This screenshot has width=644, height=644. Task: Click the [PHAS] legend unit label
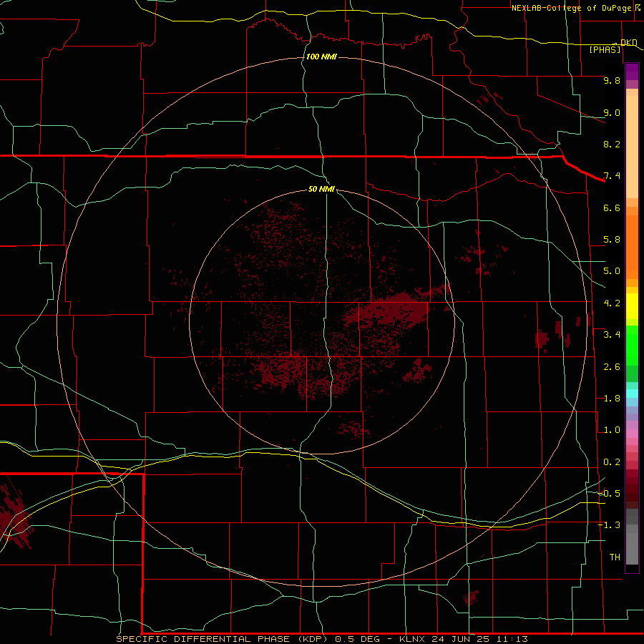(x=605, y=49)
